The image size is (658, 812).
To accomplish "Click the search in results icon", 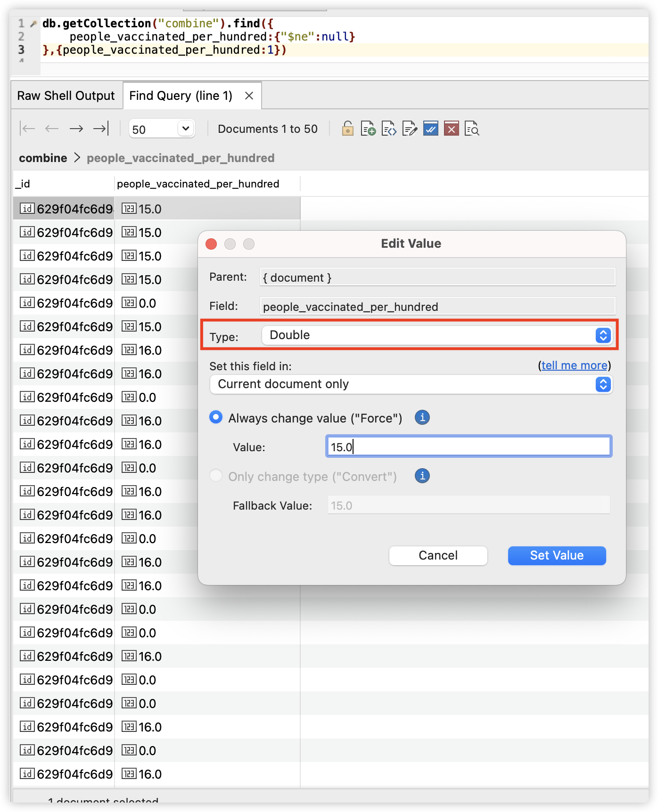I will point(472,129).
